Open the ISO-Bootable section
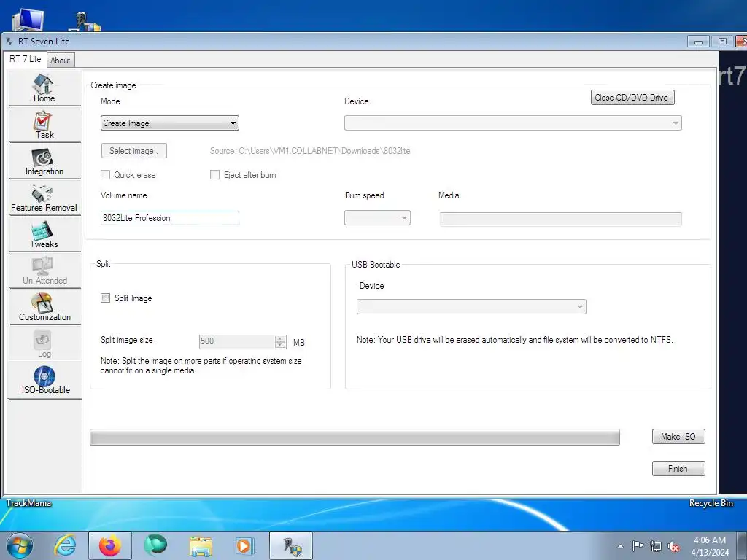This screenshot has height=560, width=747. coord(44,380)
